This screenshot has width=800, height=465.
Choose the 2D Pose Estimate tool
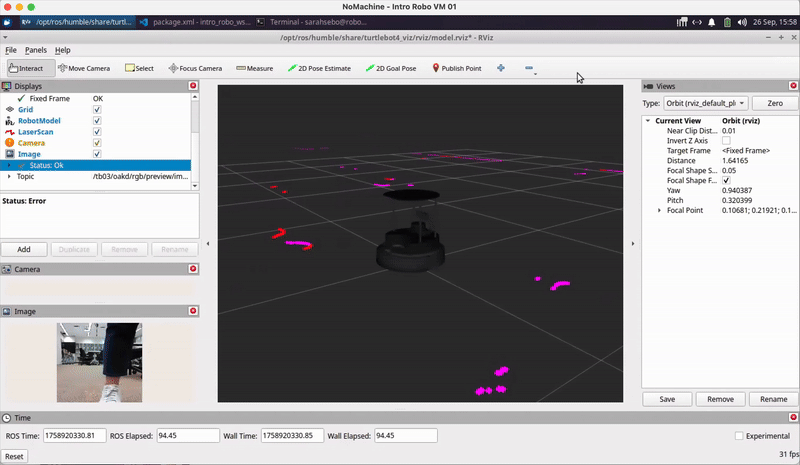click(x=319, y=68)
